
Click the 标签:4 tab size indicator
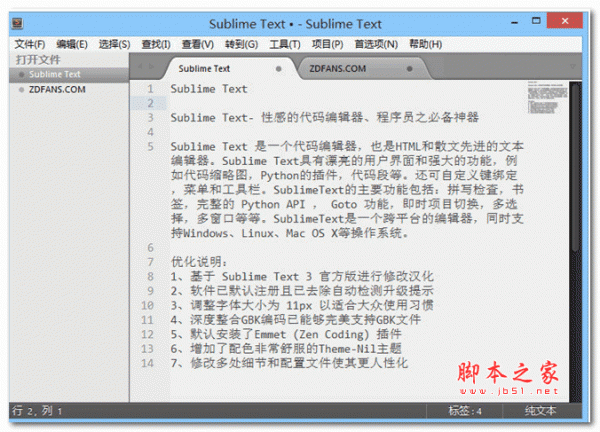[465, 411]
